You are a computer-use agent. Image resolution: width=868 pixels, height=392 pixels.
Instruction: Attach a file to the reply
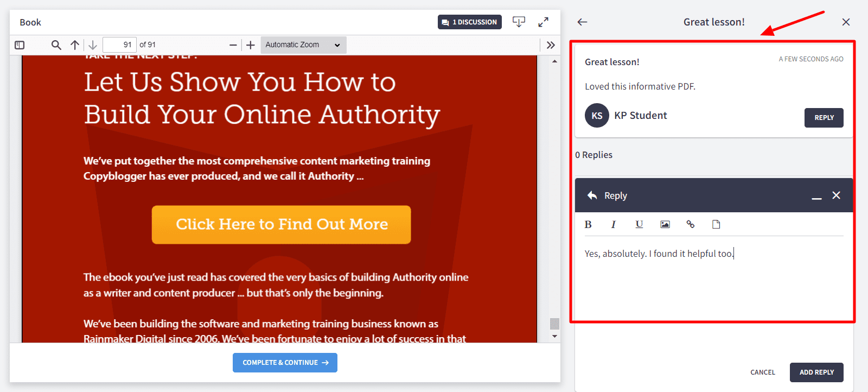[x=716, y=224]
